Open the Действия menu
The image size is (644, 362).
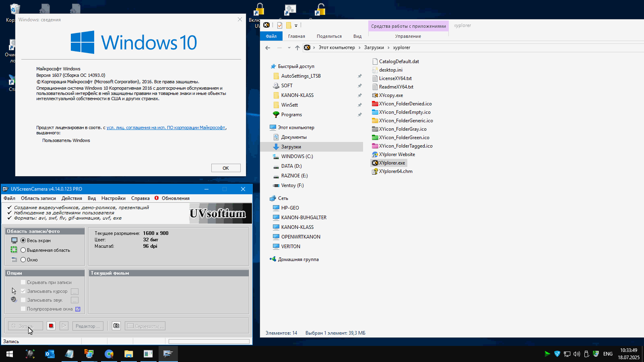[72, 198]
